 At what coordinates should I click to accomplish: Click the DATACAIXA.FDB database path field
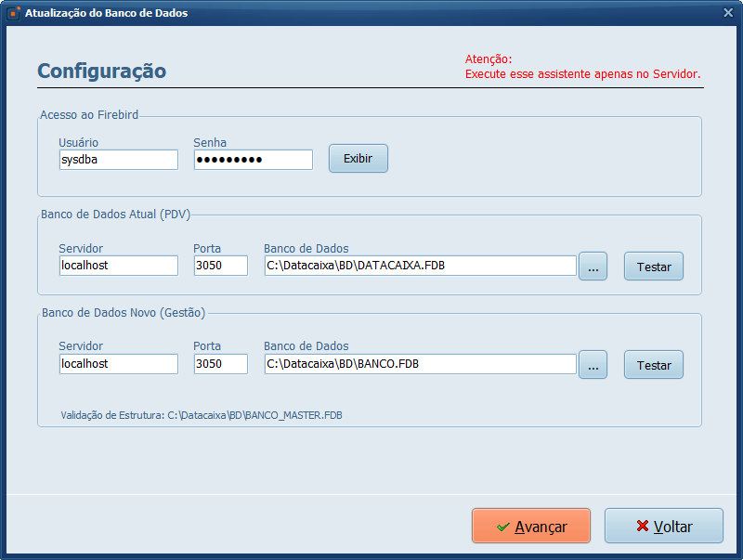point(420,266)
